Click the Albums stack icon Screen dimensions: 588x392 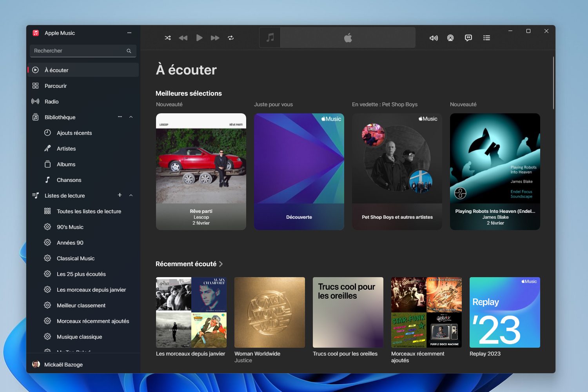pyautogui.click(x=47, y=164)
